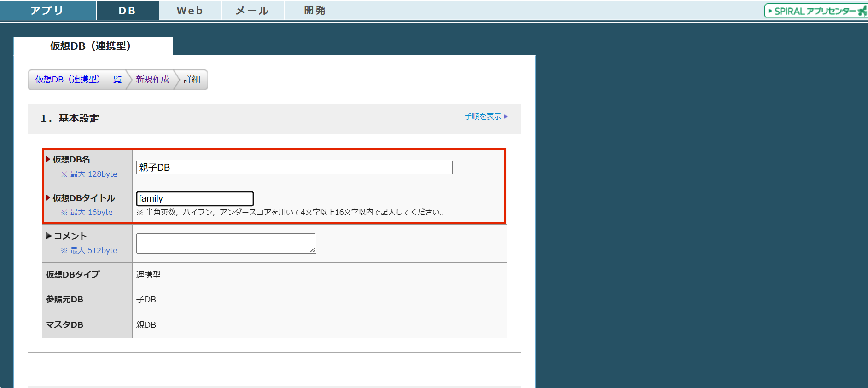Focus the 仮想DBタイトル input field
Image resolution: width=868 pixels, height=388 pixels.
click(x=195, y=198)
